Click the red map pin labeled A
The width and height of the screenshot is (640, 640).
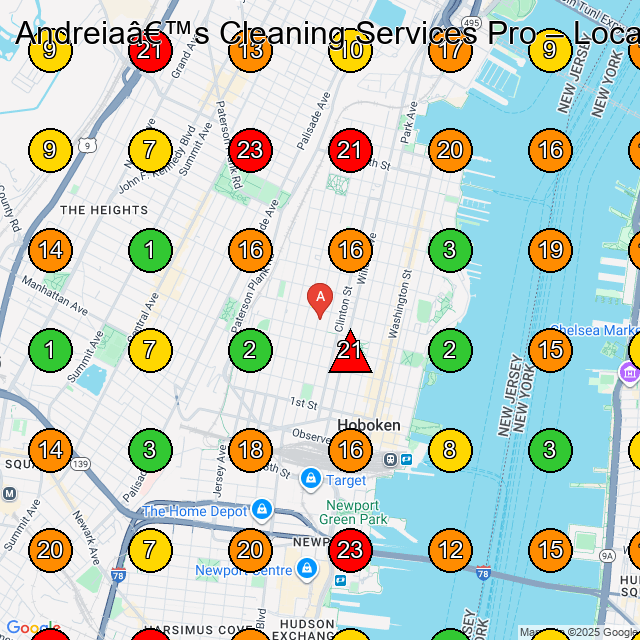point(320,301)
